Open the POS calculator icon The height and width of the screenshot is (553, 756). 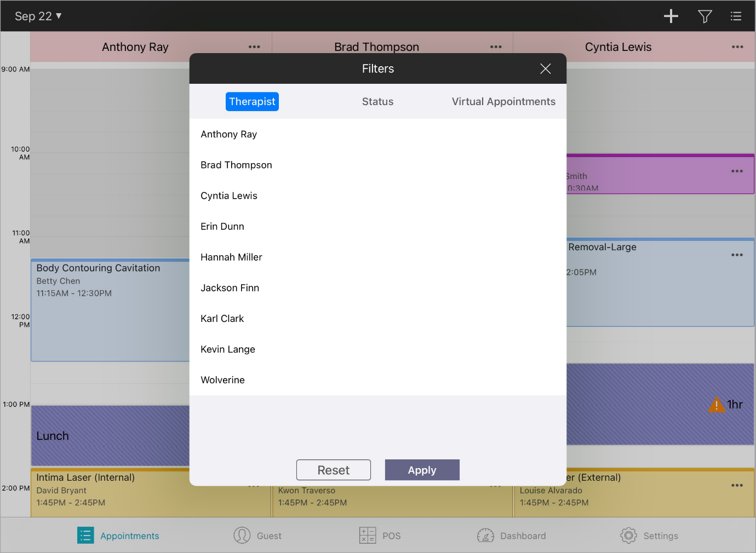[368, 535]
